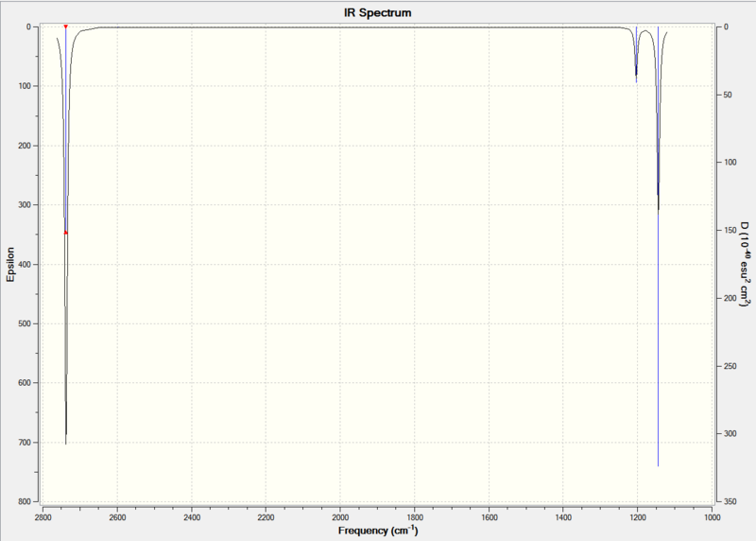Click the 1800 frequency tick label
Image resolution: width=756 pixels, height=541 pixels.
415,517
